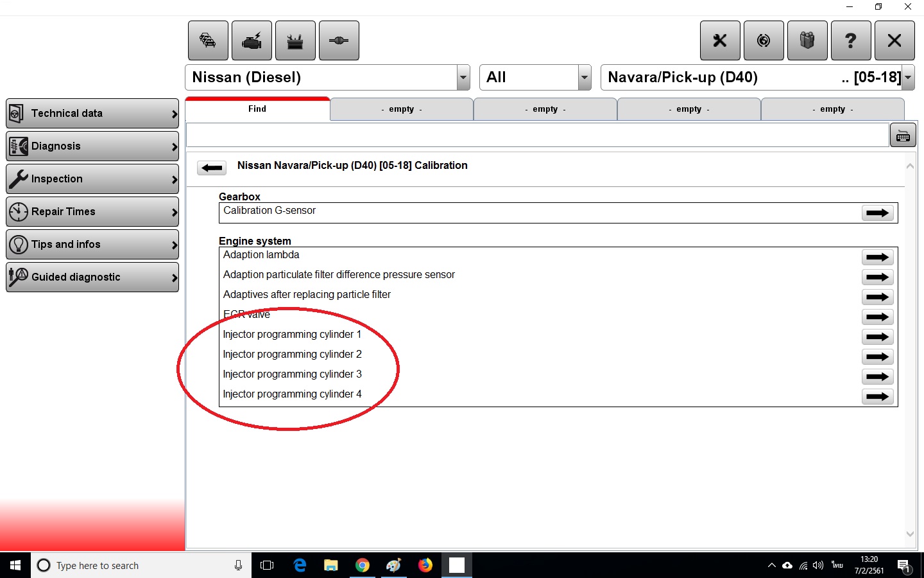Expand the Diagnosis menu
Screen dimensions: 924x578
pos(92,146)
